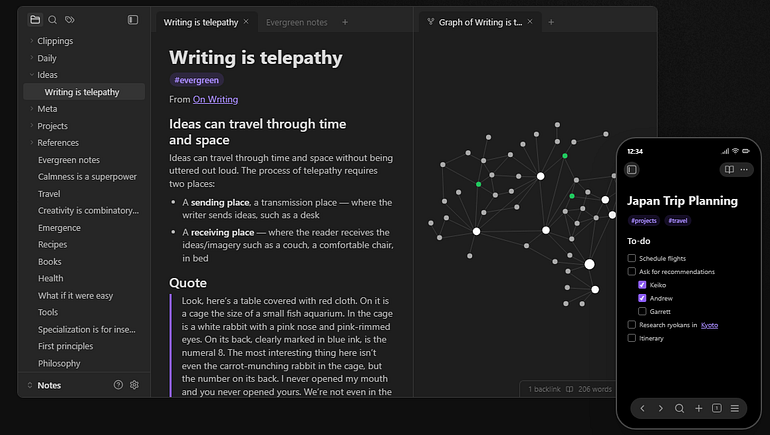Toggle the book icon before 206 words

570,389
